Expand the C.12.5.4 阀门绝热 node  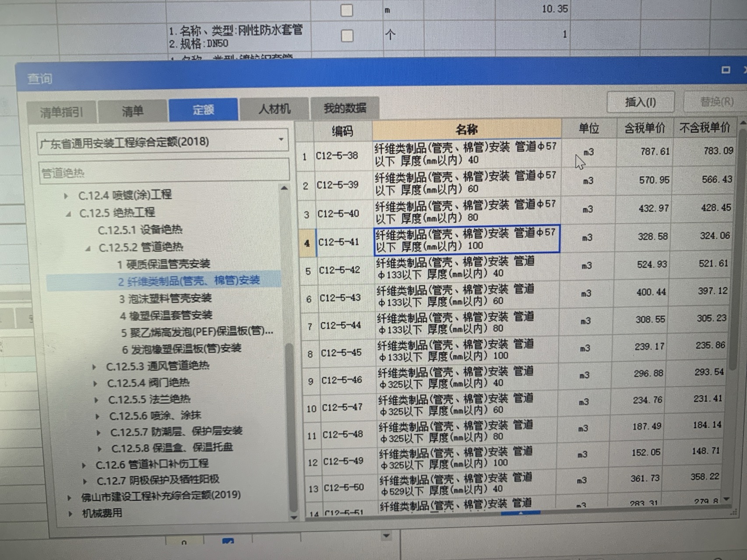[95, 384]
